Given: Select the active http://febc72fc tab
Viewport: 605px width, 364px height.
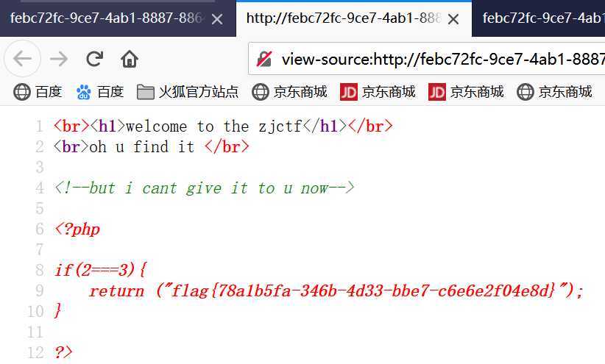Looking at the screenshot, I should pyautogui.click(x=344, y=18).
